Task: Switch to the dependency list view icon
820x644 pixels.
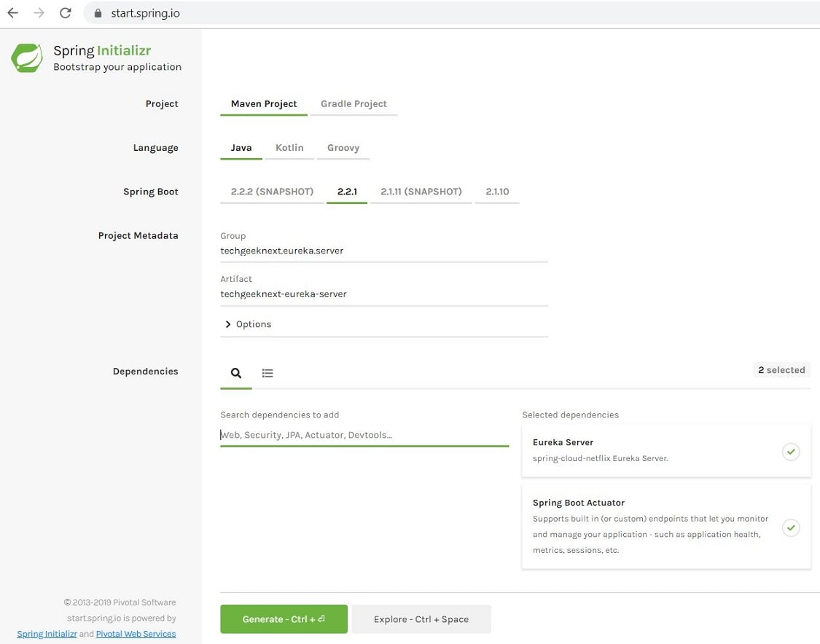Action: point(268,373)
